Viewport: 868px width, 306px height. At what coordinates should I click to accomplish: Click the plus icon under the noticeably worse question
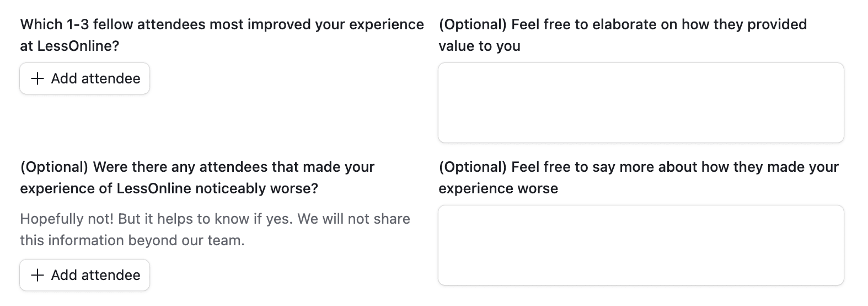click(x=37, y=275)
